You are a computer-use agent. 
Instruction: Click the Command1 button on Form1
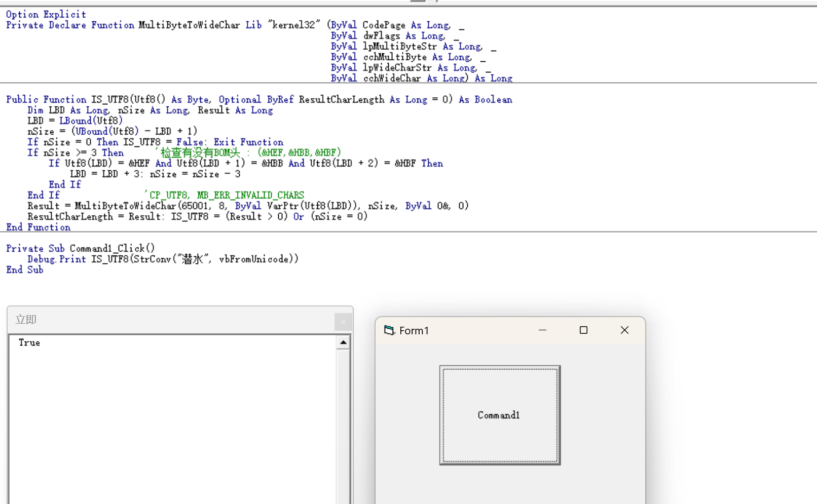coord(500,415)
